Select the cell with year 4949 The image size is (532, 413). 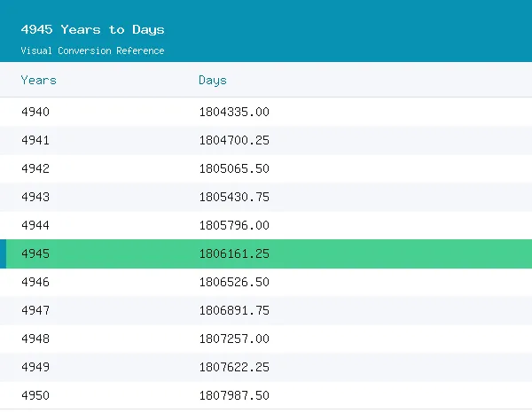35,367
